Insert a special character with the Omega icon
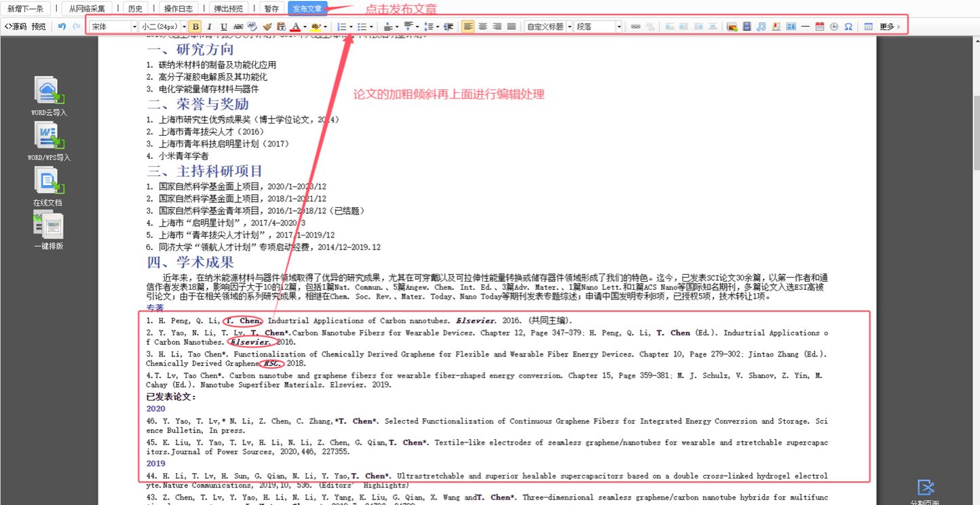Image resolution: width=980 pixels, height=505 pixels. pyautogui.click(x=848, y=26)
